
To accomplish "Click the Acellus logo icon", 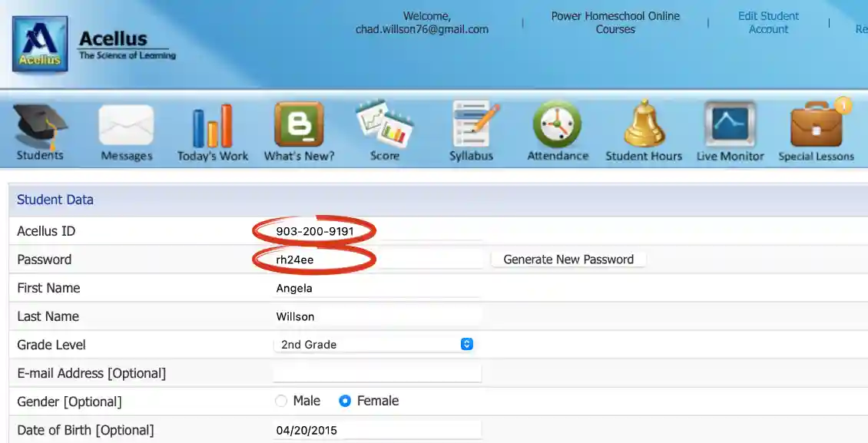I will 40,44.
